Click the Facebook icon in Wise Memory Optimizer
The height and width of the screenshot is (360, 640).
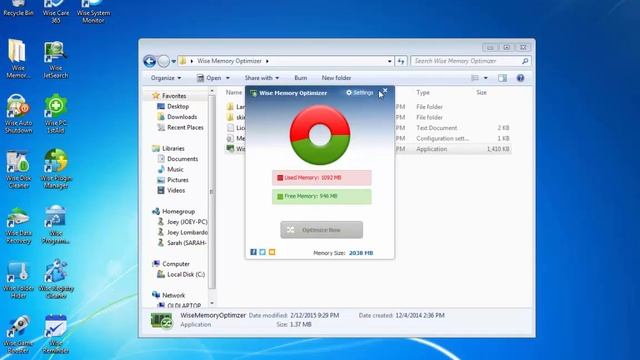coord(253,252)
